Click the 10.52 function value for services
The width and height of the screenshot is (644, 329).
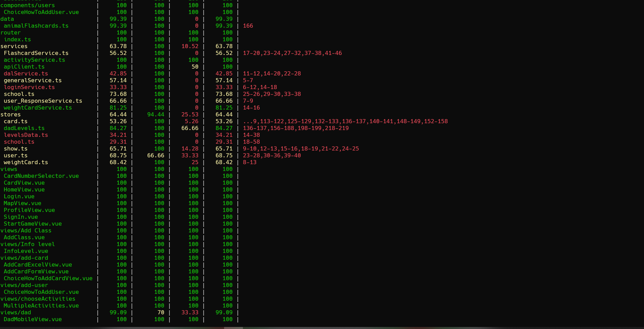(x=190, y=46)
